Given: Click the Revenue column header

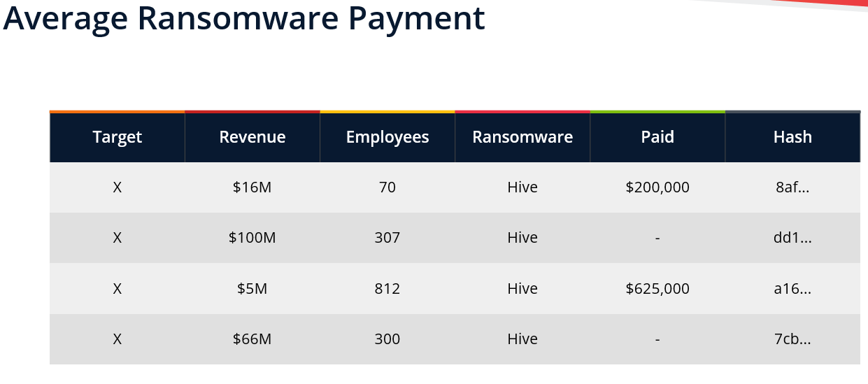Looking at the screenshot, I should coord(252,137).
